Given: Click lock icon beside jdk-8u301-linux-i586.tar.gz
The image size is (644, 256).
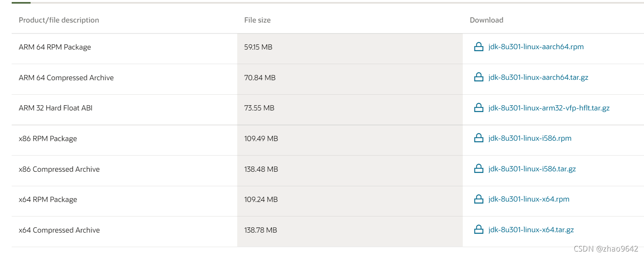Looking at the screenshot, I should point(478,169).
